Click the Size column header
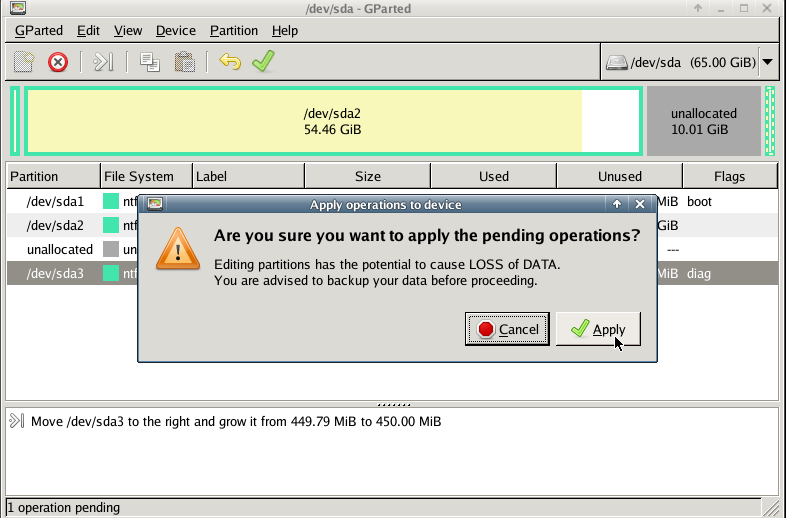The width and height of the screenshot is (786, 518). [x=367, y=176]
